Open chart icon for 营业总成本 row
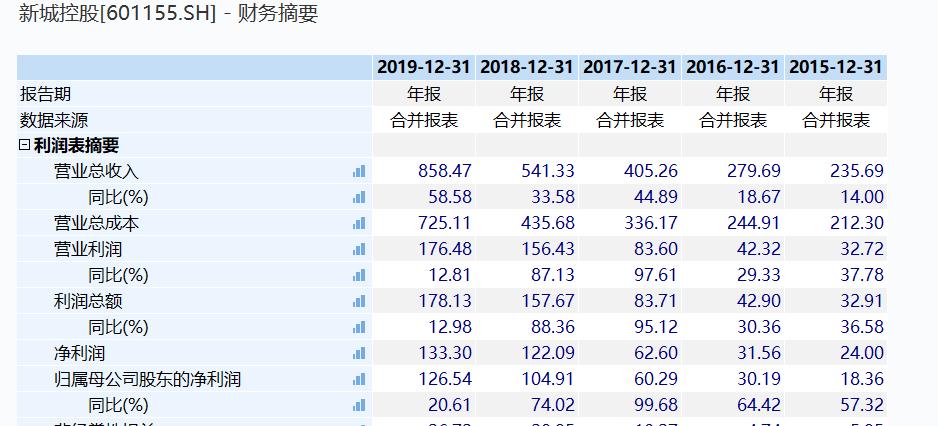This screenshot has width=938, height=426. tap(359, 223)
